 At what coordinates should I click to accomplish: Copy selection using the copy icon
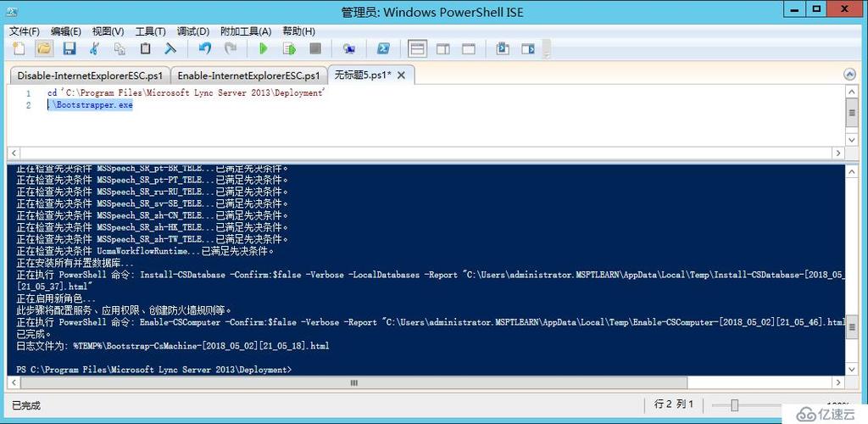[120, 48]
